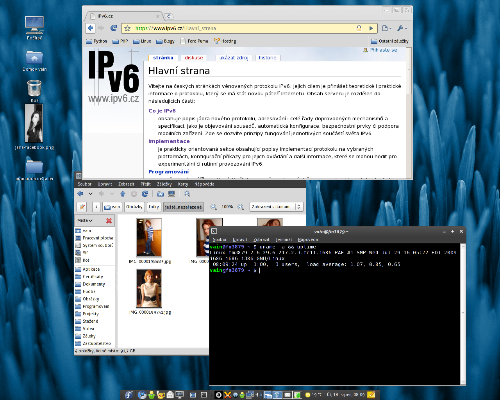The image size is (500, 400).
Task: Open Hudba bookmark in sidebar
Action: [x=86, y=291]
